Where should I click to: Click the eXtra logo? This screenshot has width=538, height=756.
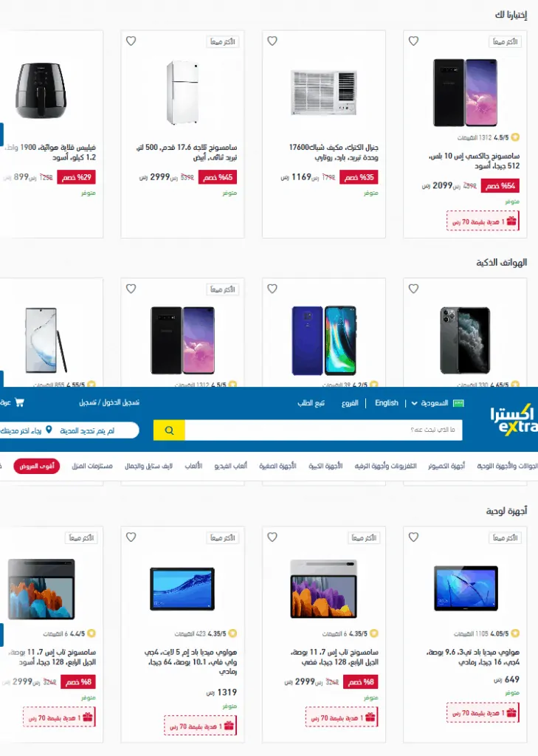click(514, 419)
